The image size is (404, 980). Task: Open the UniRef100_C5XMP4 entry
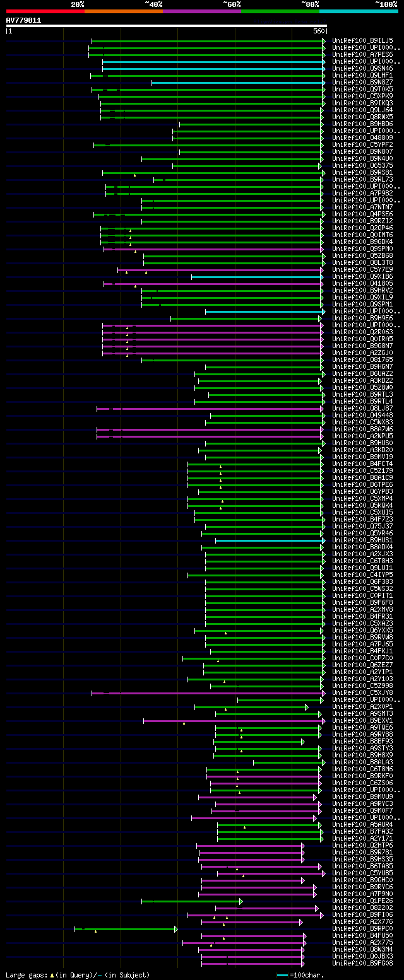(x=362, y=498)
